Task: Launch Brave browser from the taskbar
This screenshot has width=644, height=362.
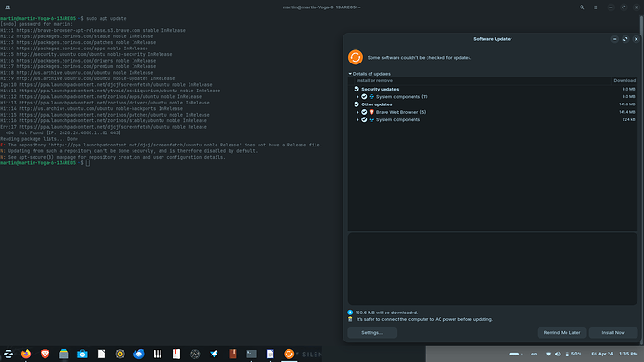Action: [45, 354]
